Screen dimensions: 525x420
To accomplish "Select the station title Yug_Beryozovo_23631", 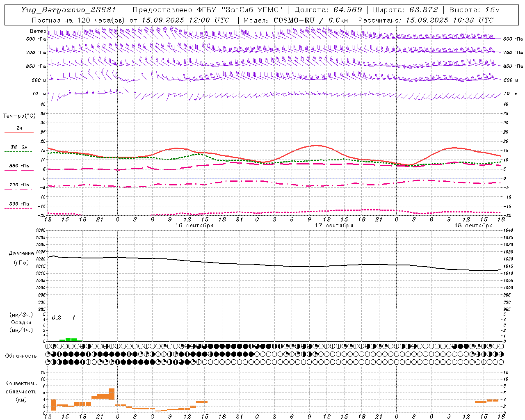I will 68,10.
